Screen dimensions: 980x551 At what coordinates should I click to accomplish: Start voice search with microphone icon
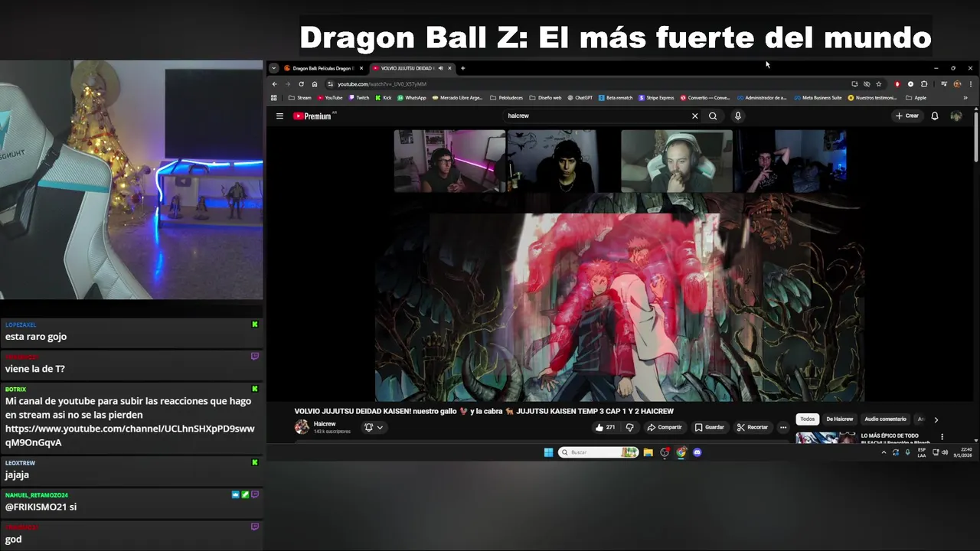point(738,116)
